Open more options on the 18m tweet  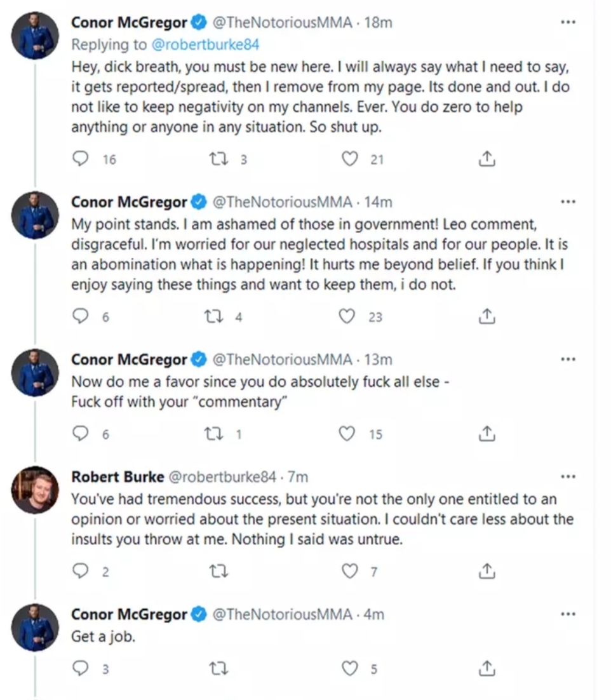click(567, 23)
